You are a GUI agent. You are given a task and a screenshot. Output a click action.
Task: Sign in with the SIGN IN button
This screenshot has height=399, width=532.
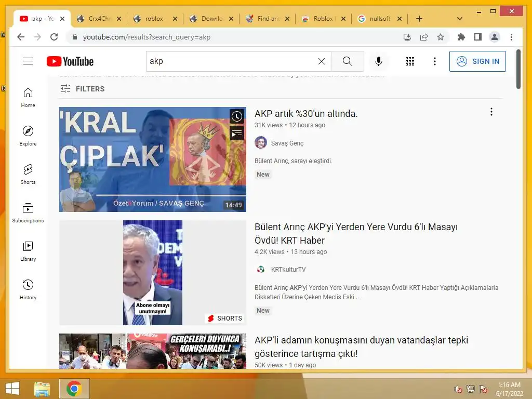pyautogui.click(x=477, y=61)
